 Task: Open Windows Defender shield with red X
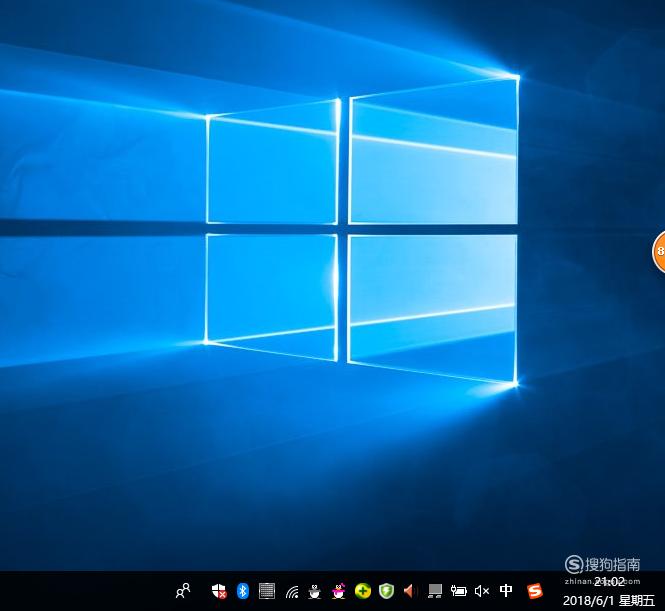[x=219, y=591]
